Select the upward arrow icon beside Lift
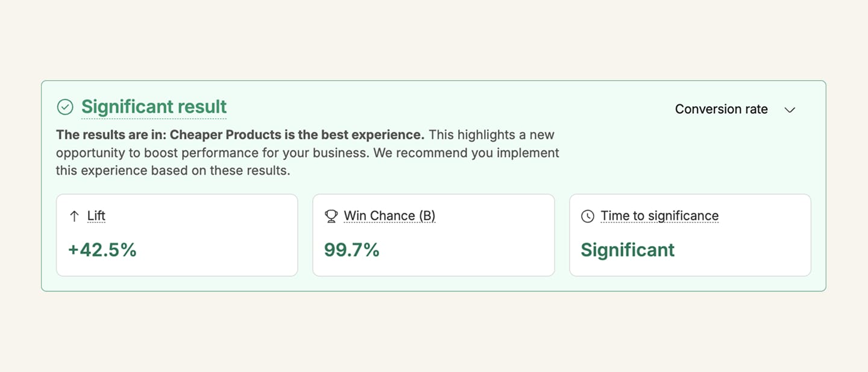This screenshot has width=868, height=372. pos(74,215)
